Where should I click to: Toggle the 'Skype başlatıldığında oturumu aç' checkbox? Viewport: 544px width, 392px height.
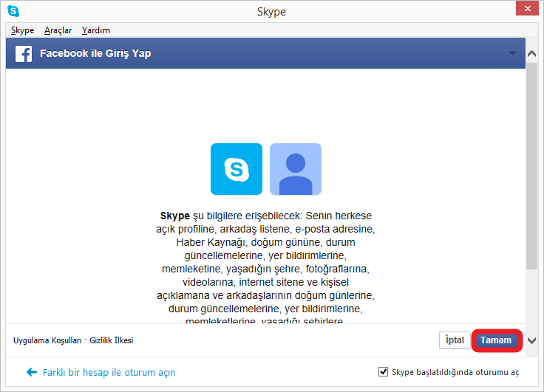(383, 372)
